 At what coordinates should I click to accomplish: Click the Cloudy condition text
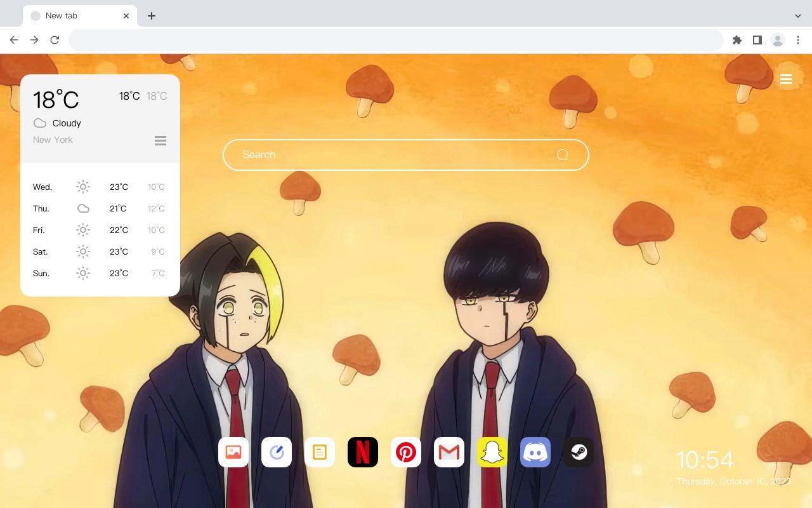[67, 123]
